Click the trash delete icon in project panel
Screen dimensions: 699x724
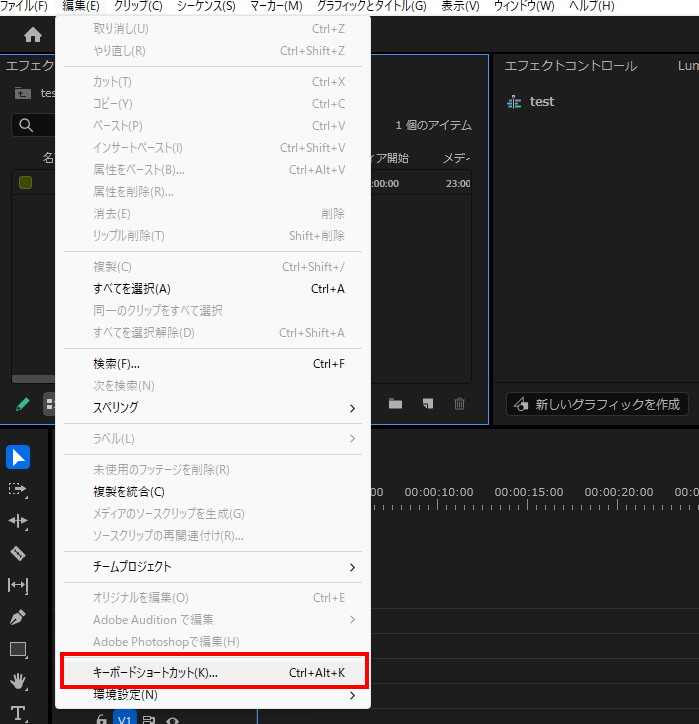pos(459,404)
